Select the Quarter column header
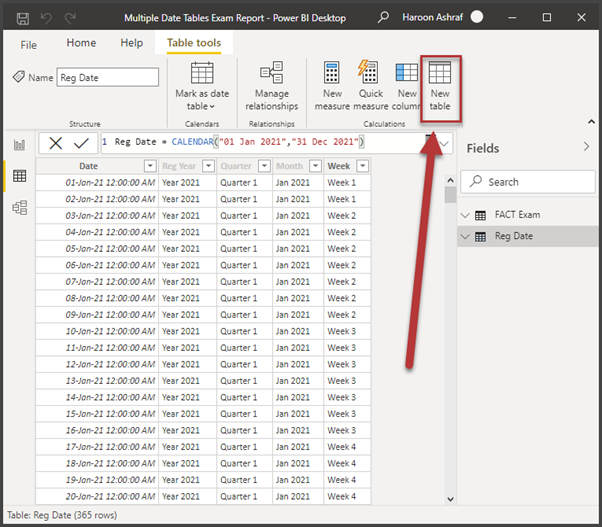 click(236, 166)
